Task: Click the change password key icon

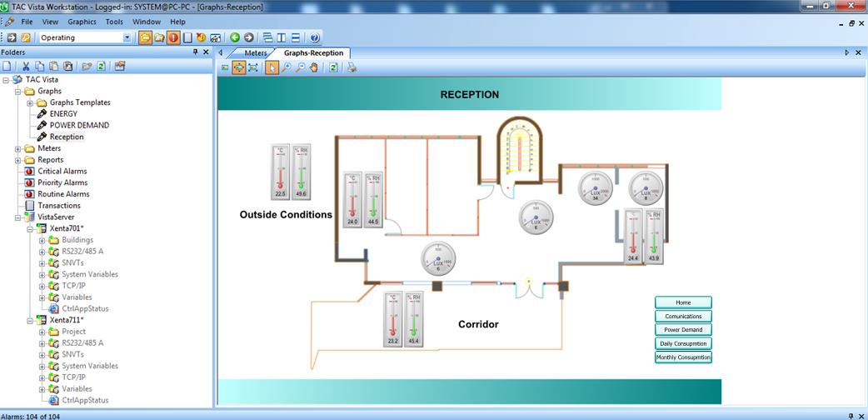Action: pyautogui.click(x=26, y=37)
